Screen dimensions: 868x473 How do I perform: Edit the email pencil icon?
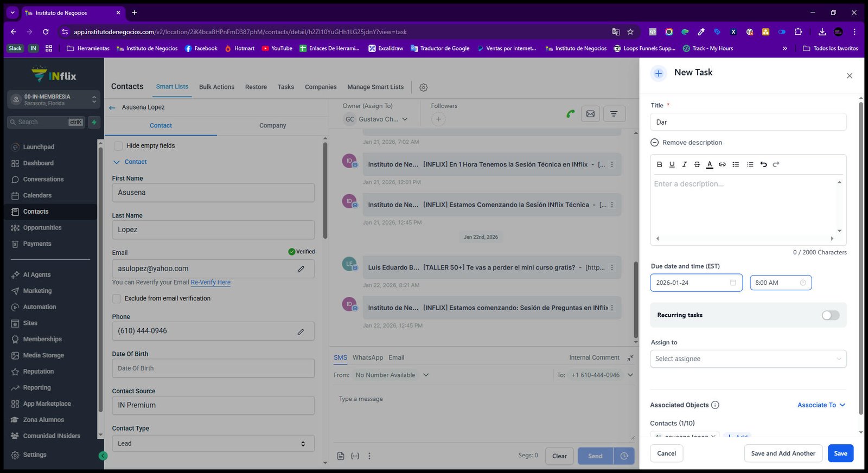(x=301, y=269)
